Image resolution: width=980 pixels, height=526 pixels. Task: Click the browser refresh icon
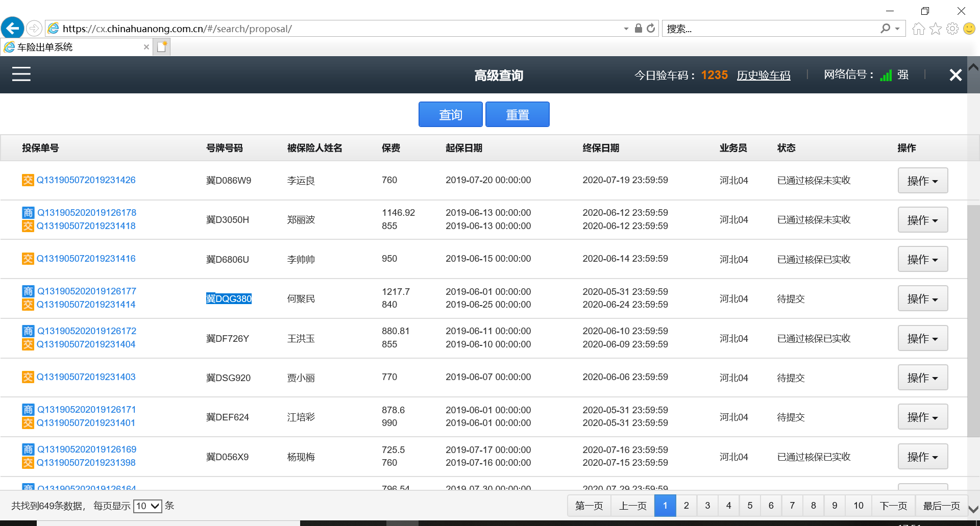click(651, 29)
